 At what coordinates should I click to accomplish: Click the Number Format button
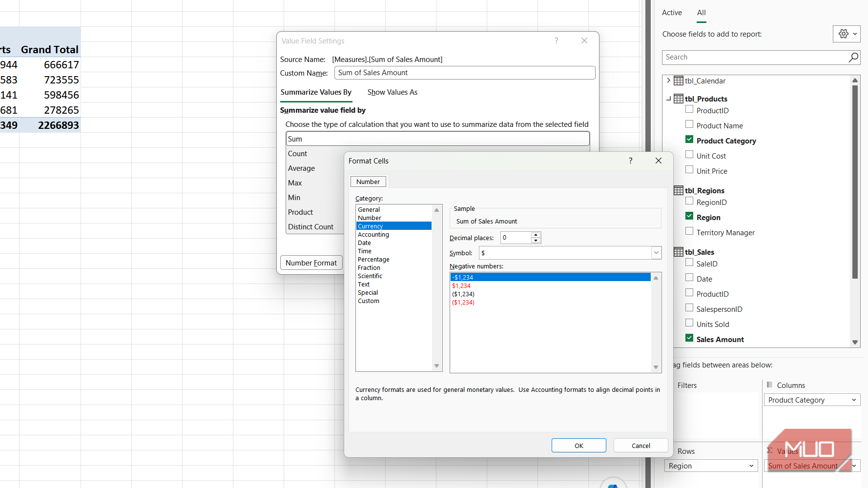311,263
